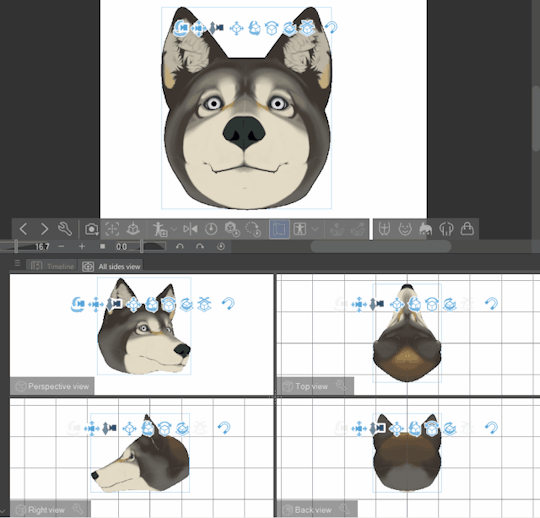
Task: Click the zoom out minus button
Action: tap(61, 247)
